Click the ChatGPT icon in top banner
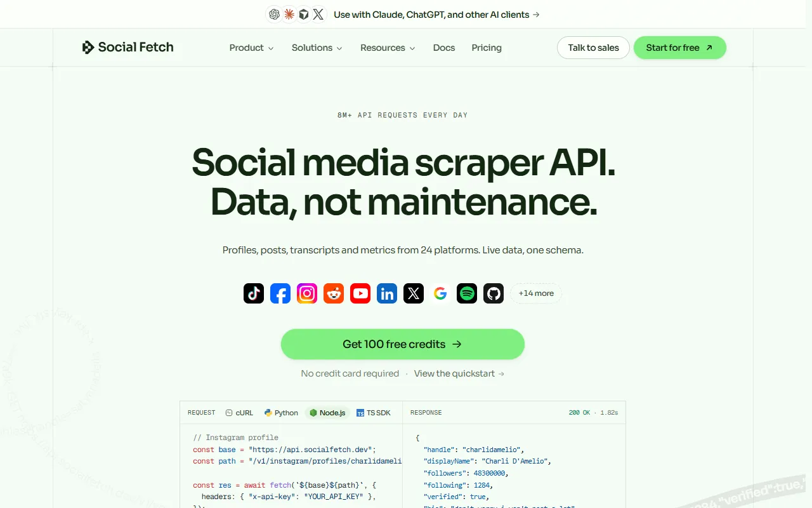Viewport: 812px width, 508px height. [x=274, y=14]
